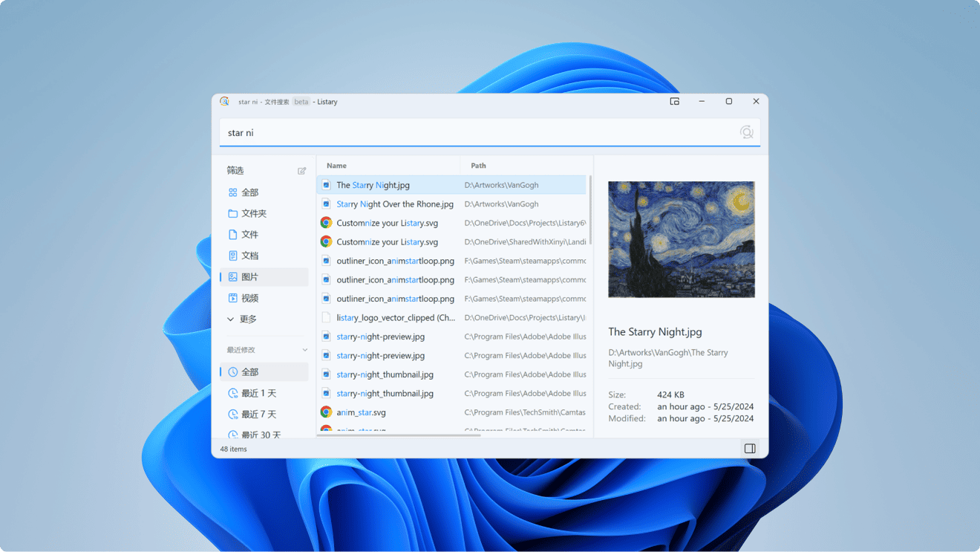Click the results list horizontal scrollbar
The image size is (980, 552).
(x=399, y=435)
